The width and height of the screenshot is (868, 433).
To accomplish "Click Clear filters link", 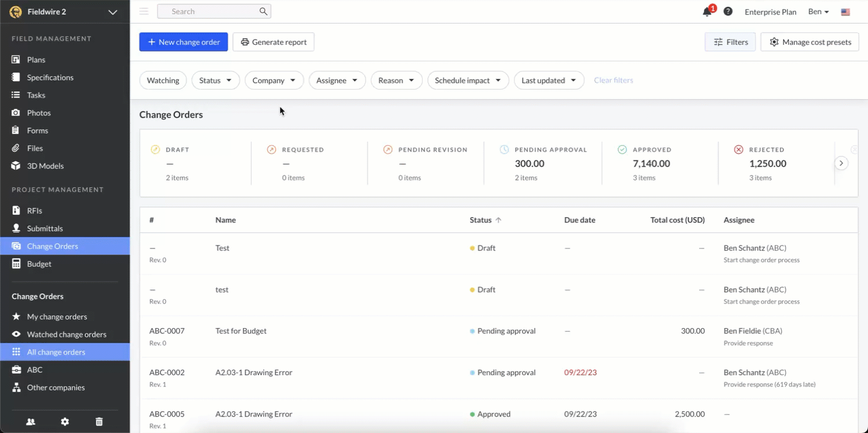I will click(x=614, y=80).
